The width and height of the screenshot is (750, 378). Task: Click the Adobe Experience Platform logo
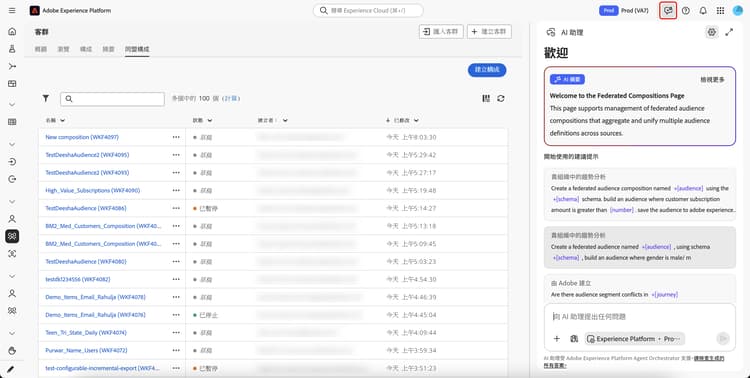(x=34, y=11)
